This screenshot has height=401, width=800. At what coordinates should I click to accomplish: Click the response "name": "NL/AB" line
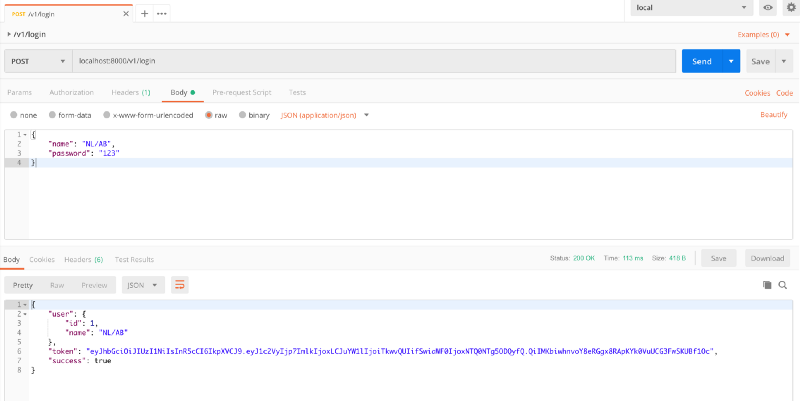[96, 333]
